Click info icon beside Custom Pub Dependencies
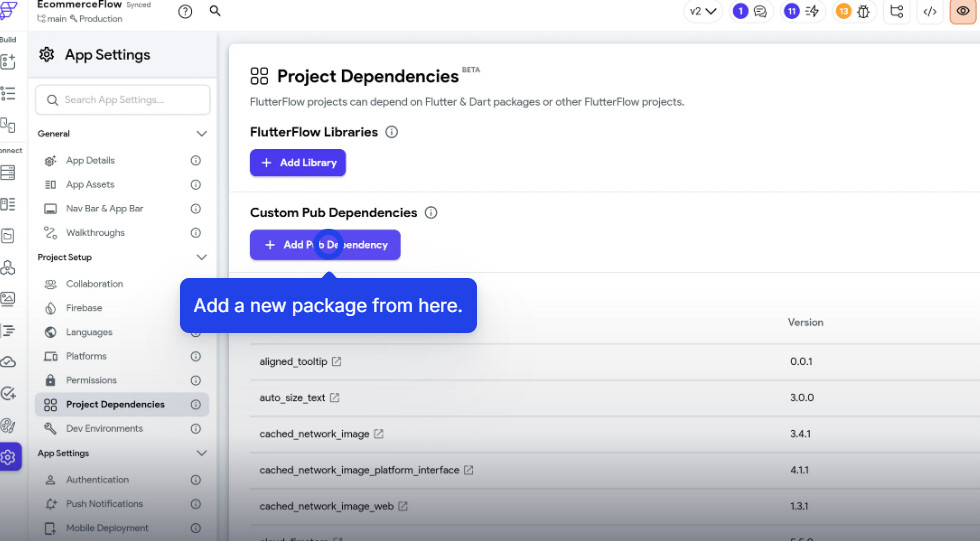 [431, 212]
